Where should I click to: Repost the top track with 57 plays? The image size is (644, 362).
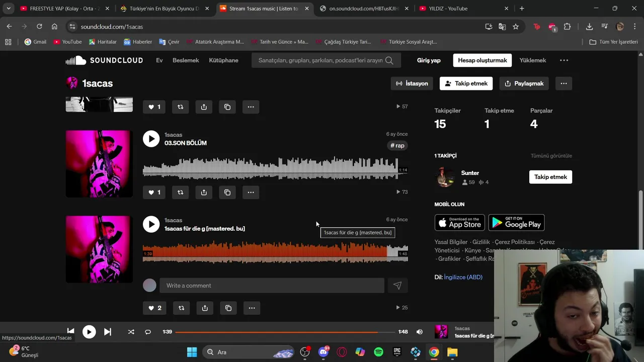pyautogui.click(x=180, y=107)
